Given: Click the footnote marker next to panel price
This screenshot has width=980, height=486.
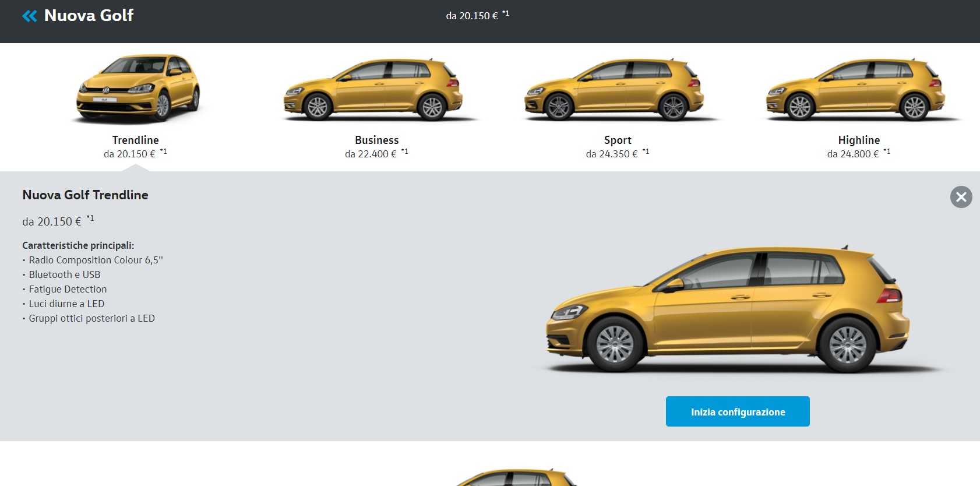Looking at the screenshot, I should pyautogui.click(x=90, y=219).
